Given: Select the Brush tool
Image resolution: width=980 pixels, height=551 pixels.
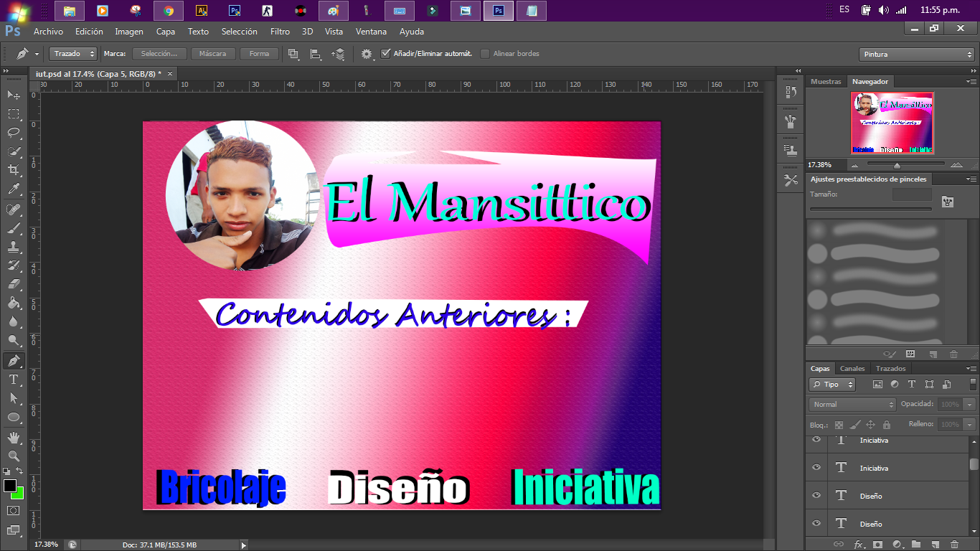Looking at the screenshot, I should (14, 228).
